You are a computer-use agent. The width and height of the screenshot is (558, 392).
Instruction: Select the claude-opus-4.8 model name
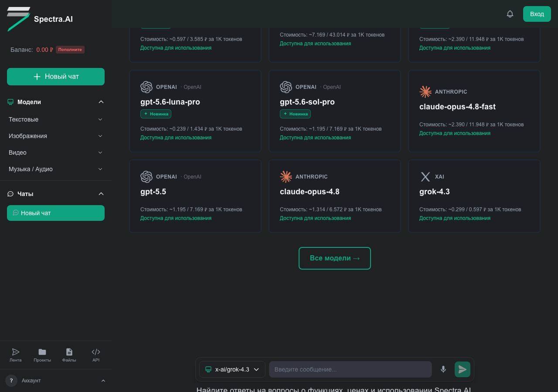tap(310, 192)
